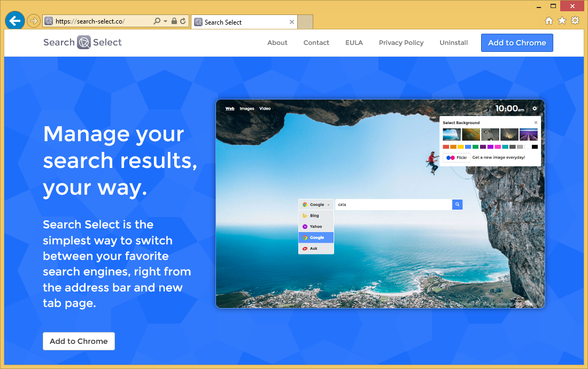Open the EULA page

(354, 43)
